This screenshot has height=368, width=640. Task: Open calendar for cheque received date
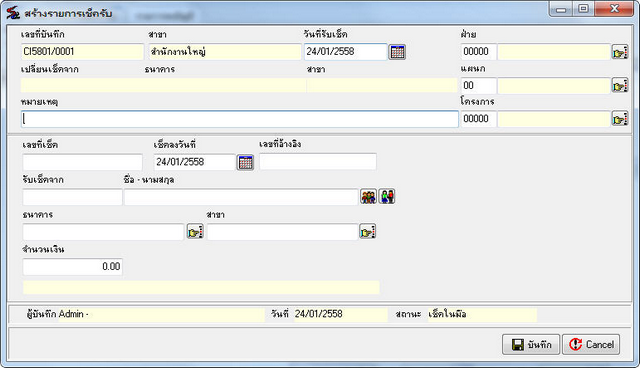click(x=397, y=52)
